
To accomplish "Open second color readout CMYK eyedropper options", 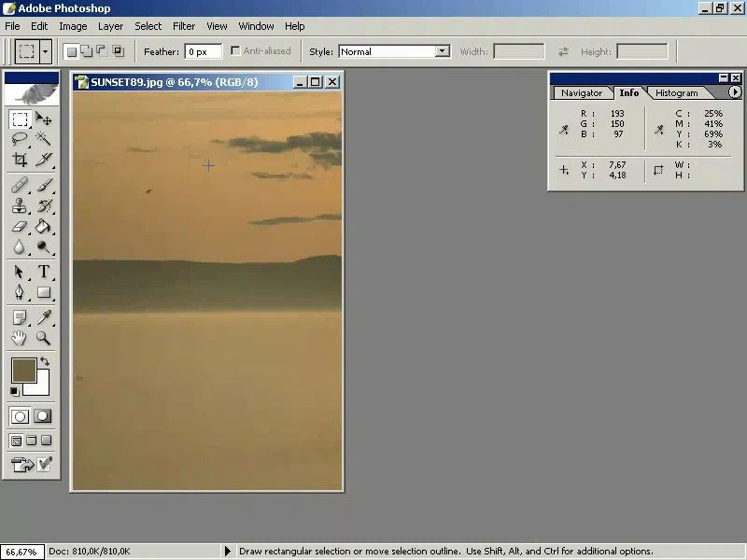I will coord(659,129).
